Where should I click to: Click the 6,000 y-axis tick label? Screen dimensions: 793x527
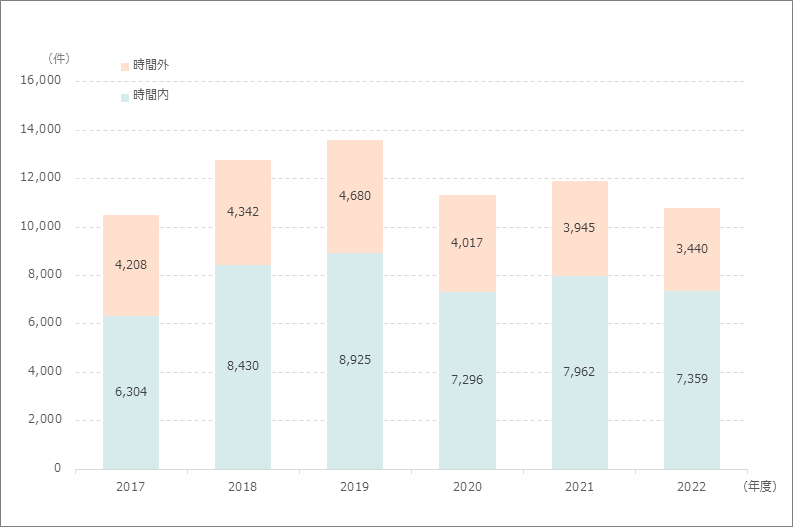point(45,322)
